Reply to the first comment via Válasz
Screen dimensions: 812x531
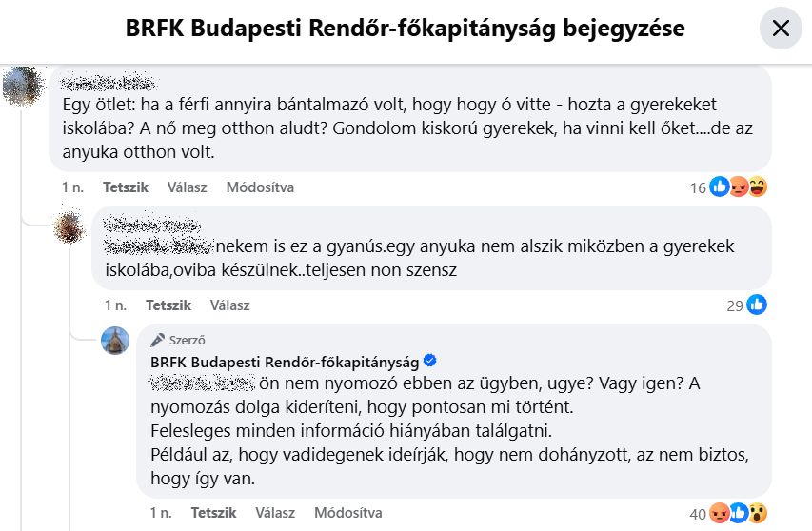[x=187, y=187]
